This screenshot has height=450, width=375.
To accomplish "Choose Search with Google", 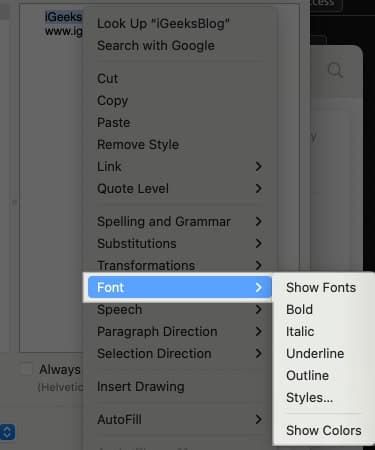I will pyautogui.click(x=180, y=46).
